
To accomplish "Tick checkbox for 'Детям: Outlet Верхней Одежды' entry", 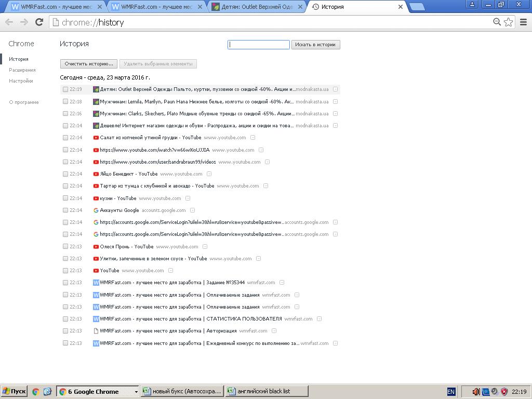I will pos(65,89).
